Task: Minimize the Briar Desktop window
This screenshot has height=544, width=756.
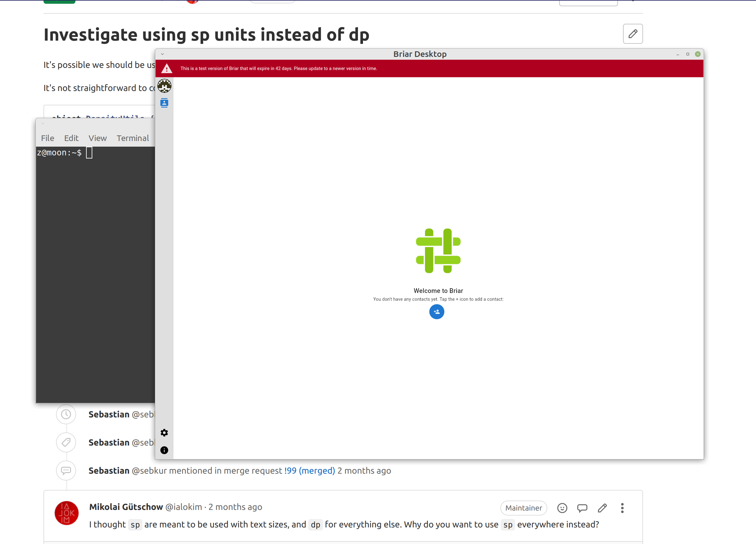Action: (x=678, y=54)
